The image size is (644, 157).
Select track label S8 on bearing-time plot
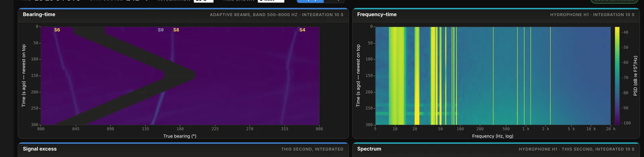[x=176, y=30]
